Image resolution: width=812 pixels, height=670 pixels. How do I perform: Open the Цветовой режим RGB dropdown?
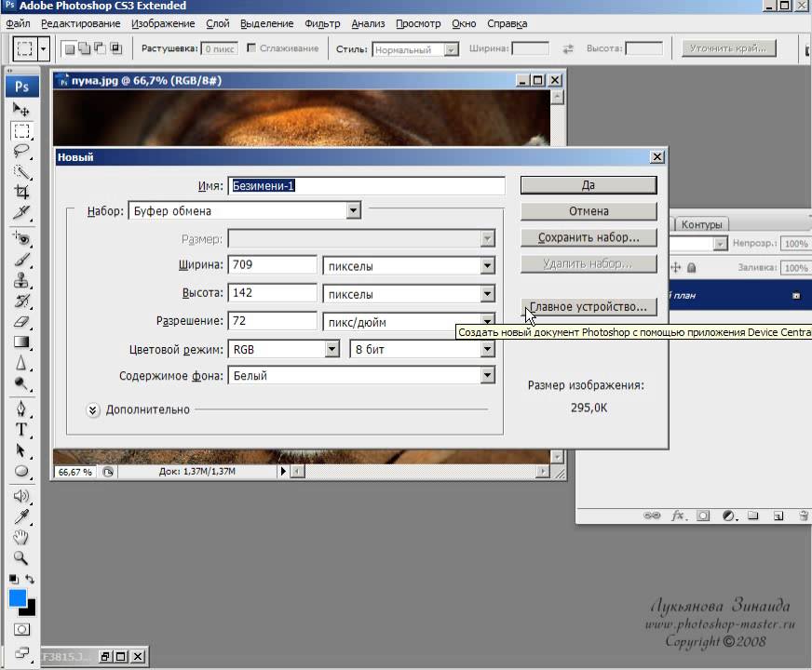tap(332, 350)
